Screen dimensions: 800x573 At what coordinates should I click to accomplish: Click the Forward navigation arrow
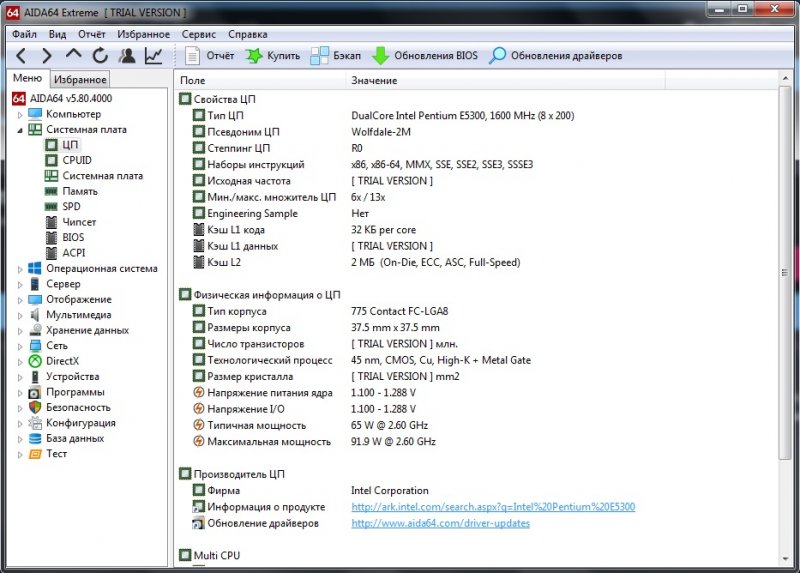[x=47, y=56]
